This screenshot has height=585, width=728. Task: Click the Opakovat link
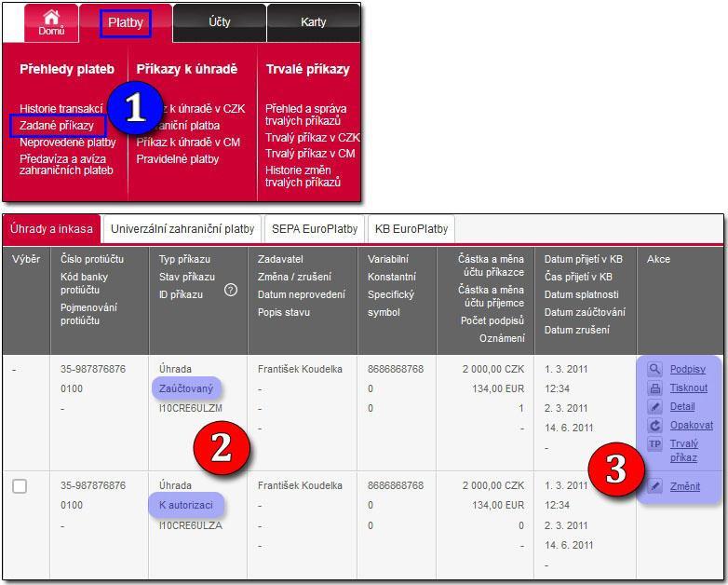tap(692, 425)
